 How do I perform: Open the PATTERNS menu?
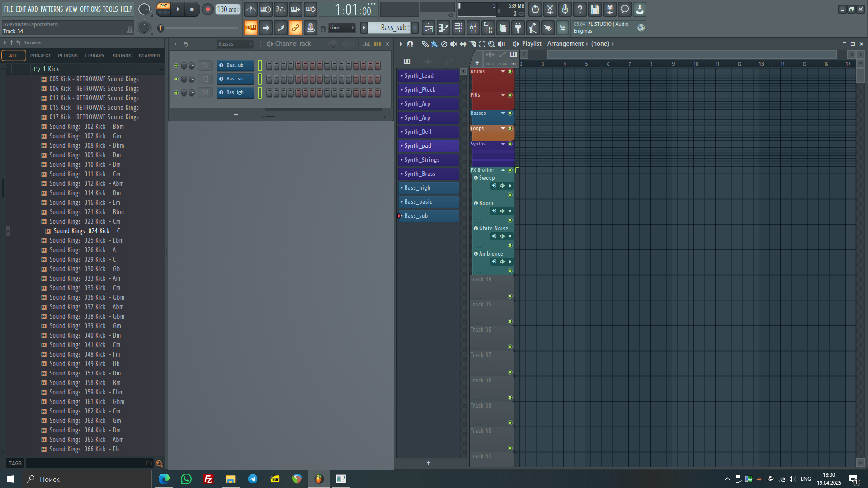click(x=52, y=9)
